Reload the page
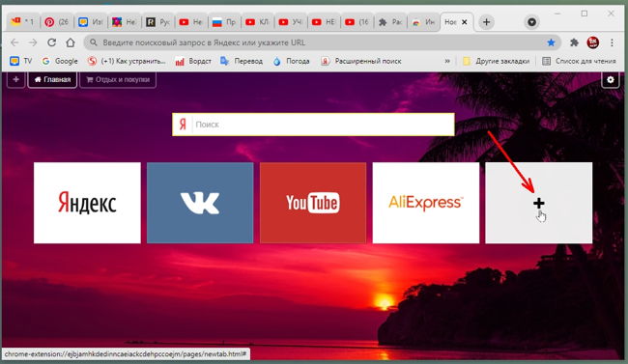 click(x=51, y=42)
